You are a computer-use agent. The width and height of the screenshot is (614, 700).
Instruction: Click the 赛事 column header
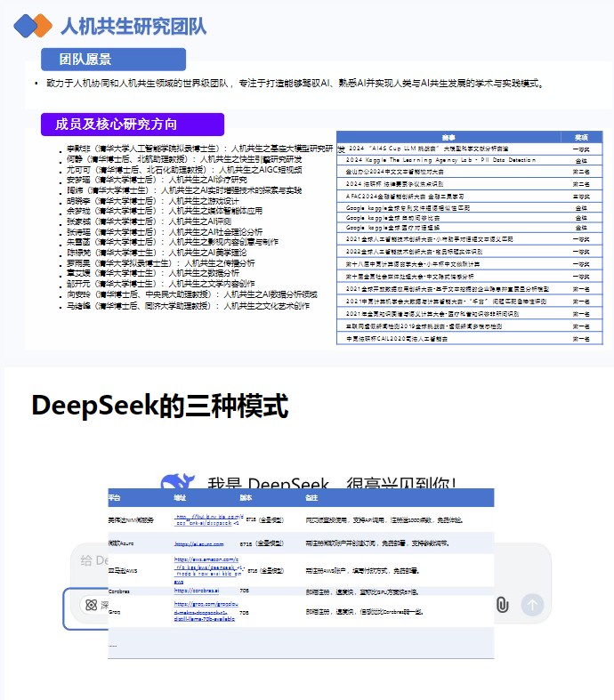[448, 138]
